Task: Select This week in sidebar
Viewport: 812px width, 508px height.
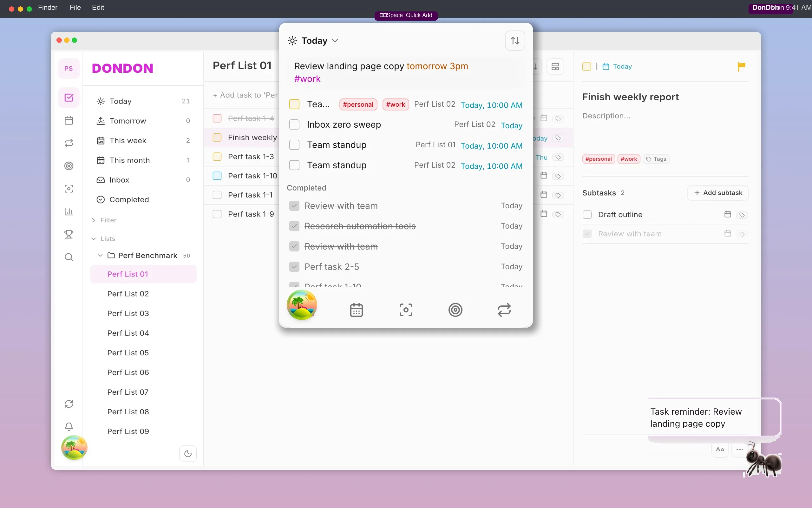Action: pos(143,140)
